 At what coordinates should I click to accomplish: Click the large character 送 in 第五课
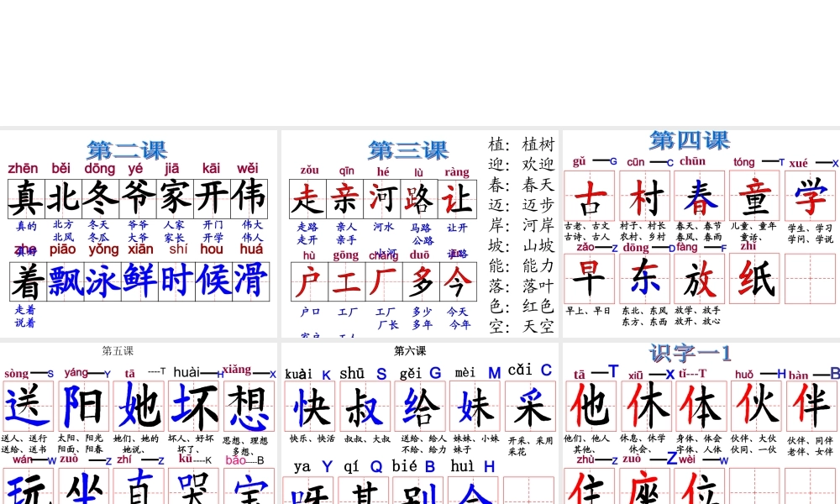click(28, 406)
